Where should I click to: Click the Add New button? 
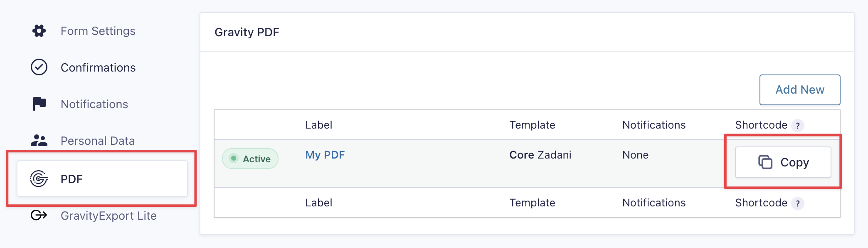[x=799, y=89]
